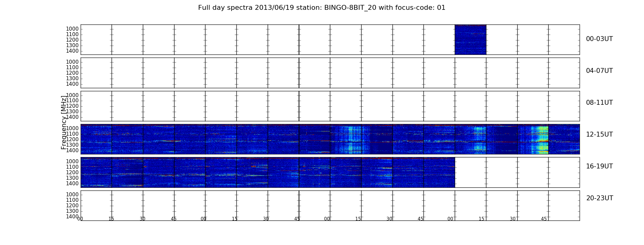Click the "1100" tick label of 16-19UT panel
This screenshot has height=245, width=644.
(72, 167)
